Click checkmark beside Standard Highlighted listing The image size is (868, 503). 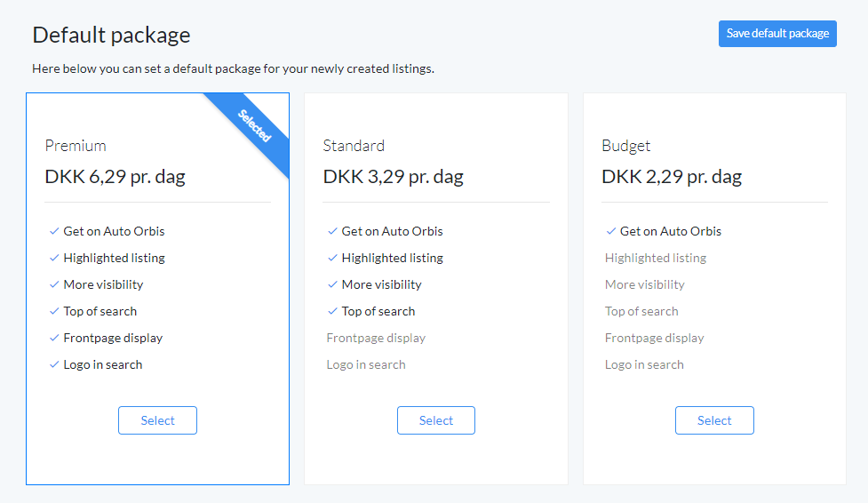tap(332, 258)
